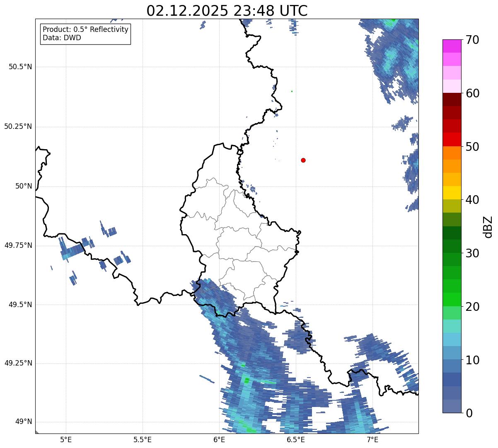
Task: Click the 49°N latitude label
Action: click(24, 421)
